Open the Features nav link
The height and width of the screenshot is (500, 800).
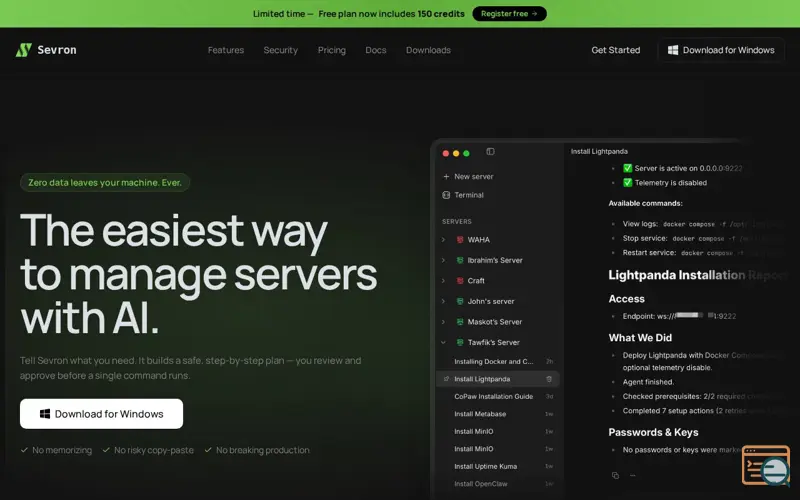(226, 50)
